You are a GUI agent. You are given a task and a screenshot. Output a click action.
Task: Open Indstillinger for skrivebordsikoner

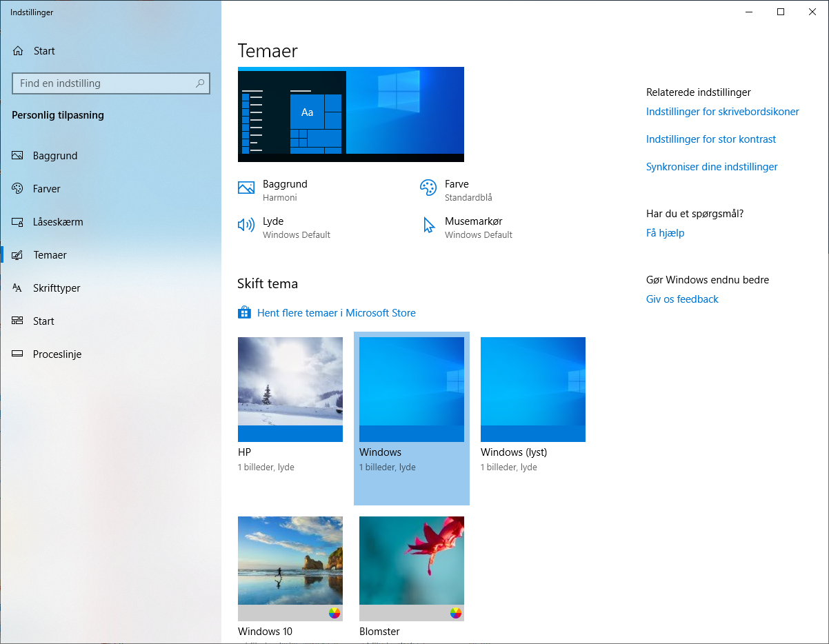pyautogui.click(x=722, y=111)
